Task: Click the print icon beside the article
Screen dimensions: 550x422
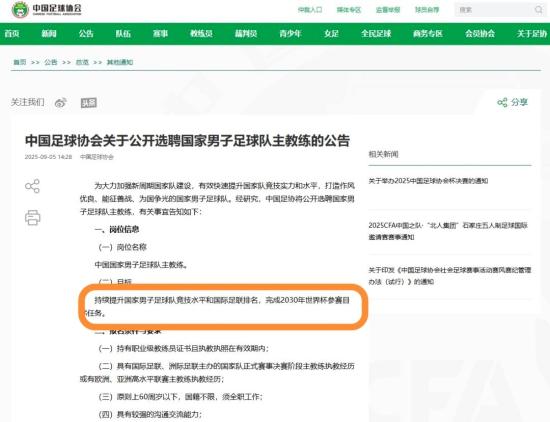Action: (x=33, y=217)
